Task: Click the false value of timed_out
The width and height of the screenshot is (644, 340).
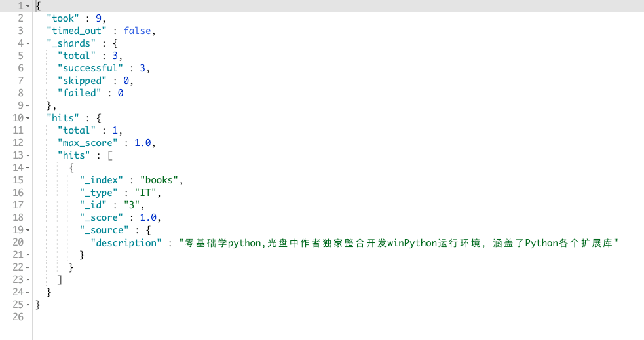Action: pos(137,31)
